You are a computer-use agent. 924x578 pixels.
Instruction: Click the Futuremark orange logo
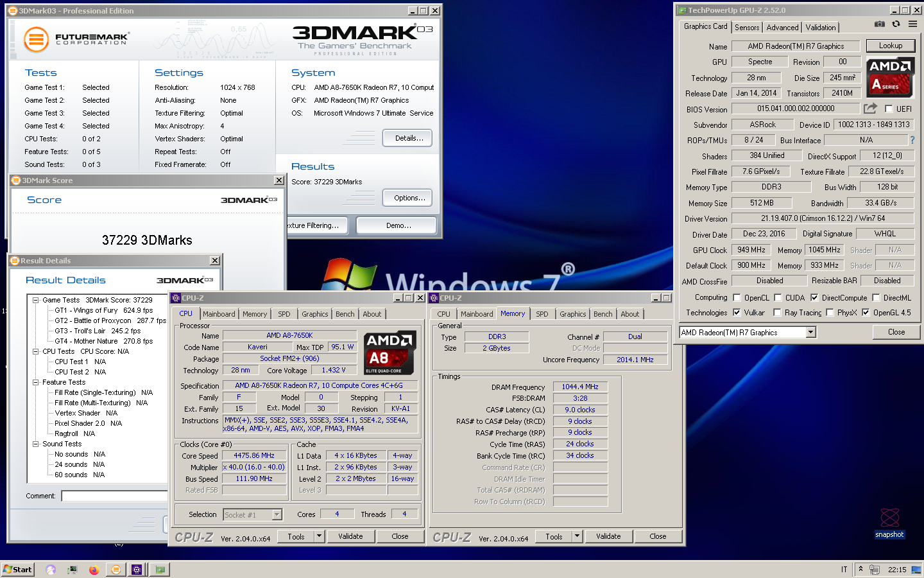click(36, 40)
